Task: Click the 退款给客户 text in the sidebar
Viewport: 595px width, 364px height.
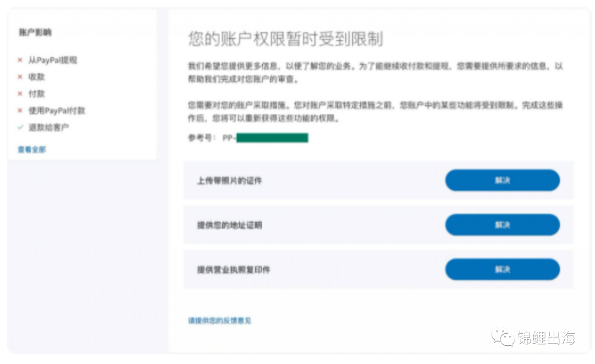Action: coord(49,127)
